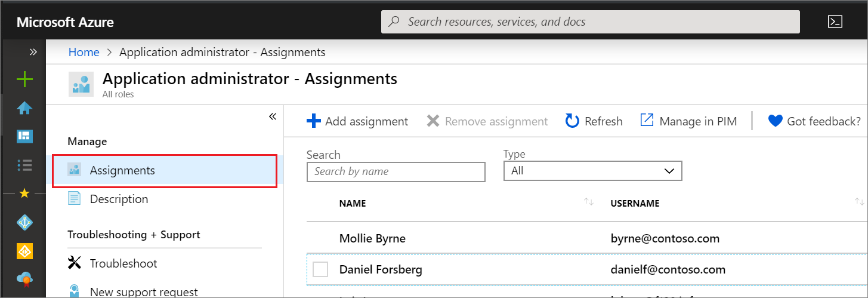This screenshot has height=298, width=868.
Task: Click the Got feedback heart button
Action: tap(814, 121)
